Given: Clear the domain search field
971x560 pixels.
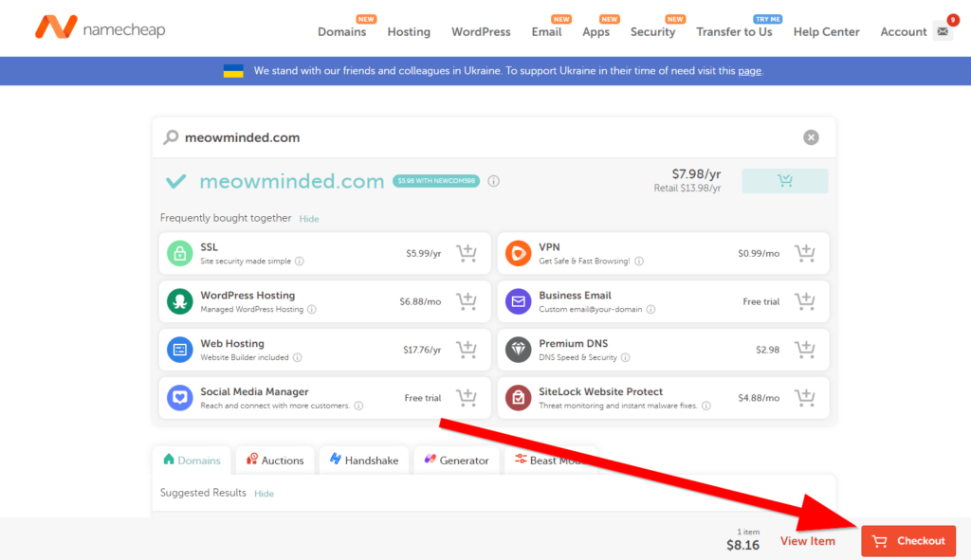Looking at the screenshot, I should (811, 137).
